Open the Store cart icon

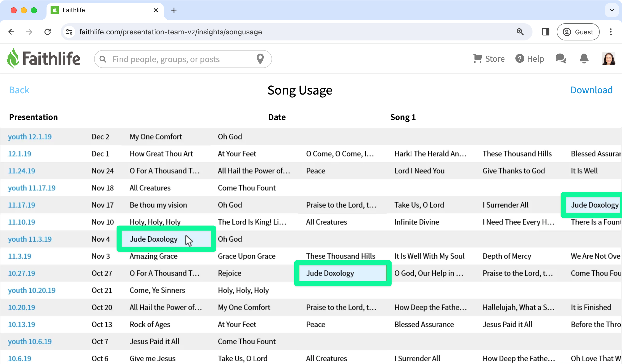(x=477, y=59)
